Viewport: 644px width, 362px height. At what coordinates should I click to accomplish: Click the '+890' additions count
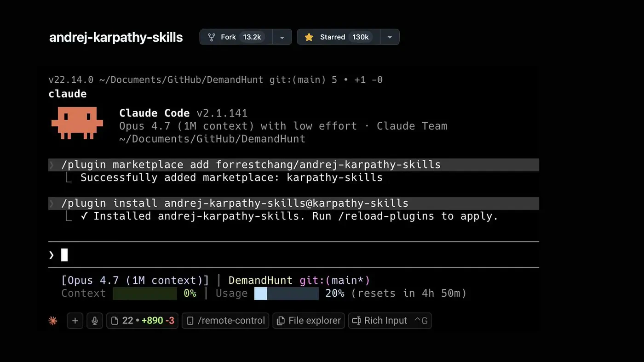pyautogui.click(x=151, y=321)
